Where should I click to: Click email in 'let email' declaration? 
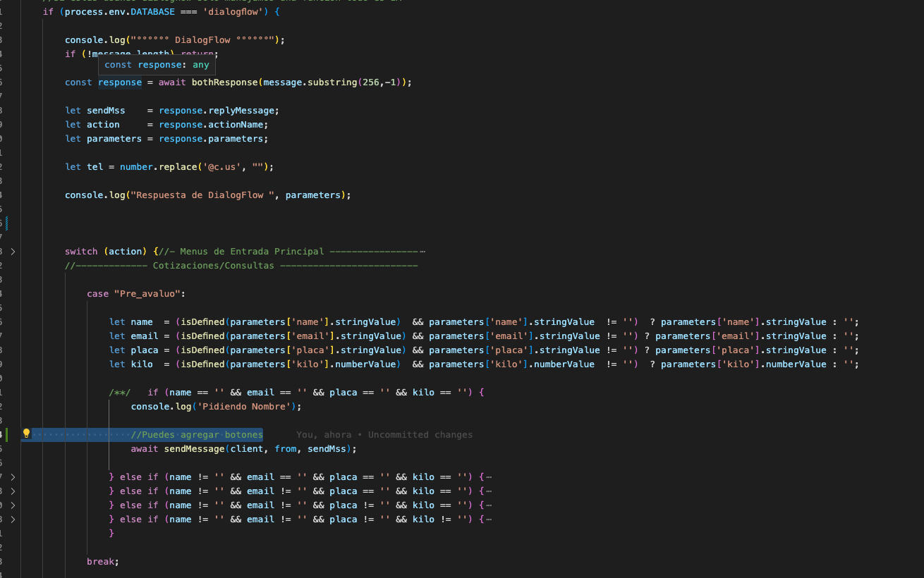(145, 336)
